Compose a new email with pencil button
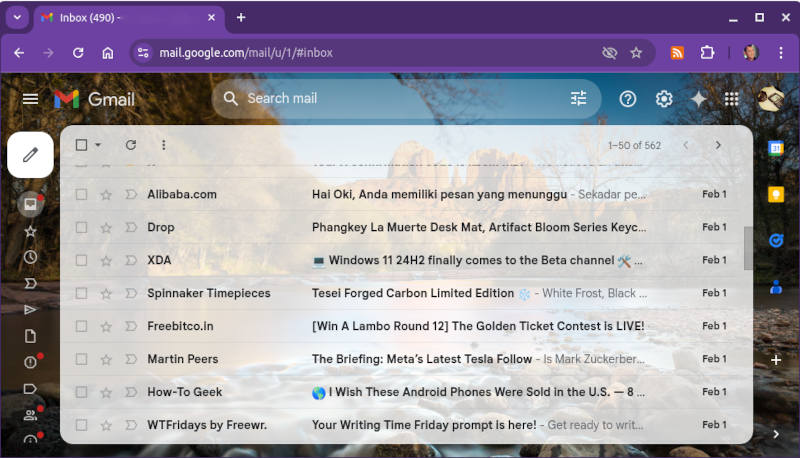Screen dimensions: 800x458 point(31,155)
